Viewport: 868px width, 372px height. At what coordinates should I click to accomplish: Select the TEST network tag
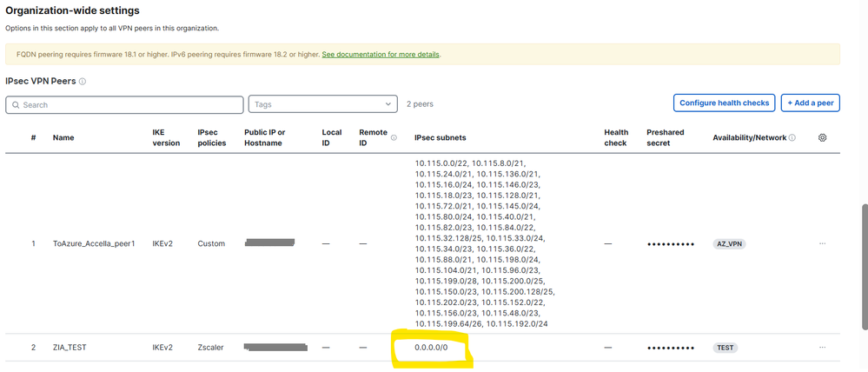pos(725,348)
